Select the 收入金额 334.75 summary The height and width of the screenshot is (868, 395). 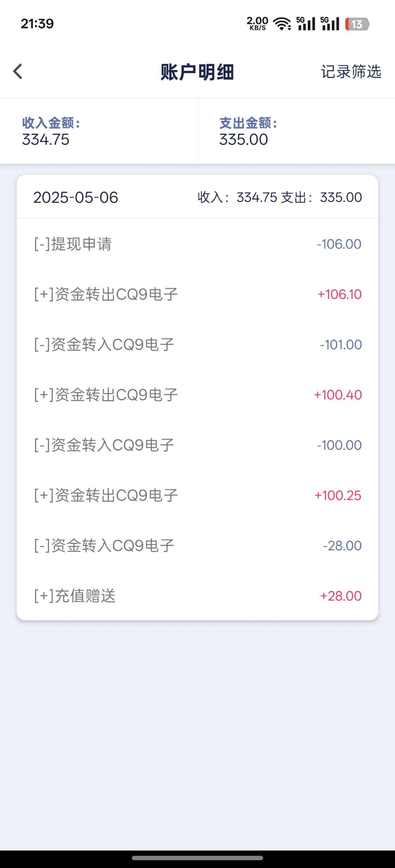pyautogui.click(x=98, y=131)
